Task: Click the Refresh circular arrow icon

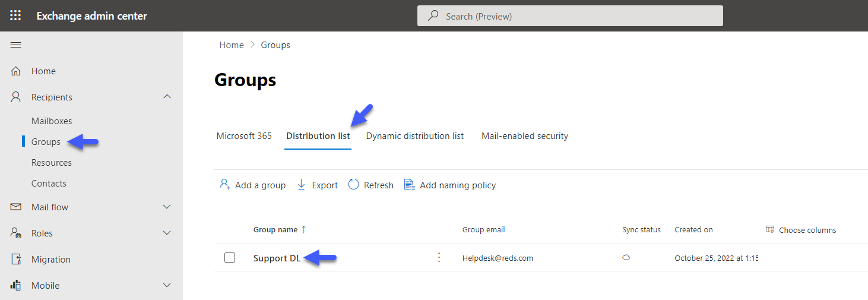Action: coord(354,185)
